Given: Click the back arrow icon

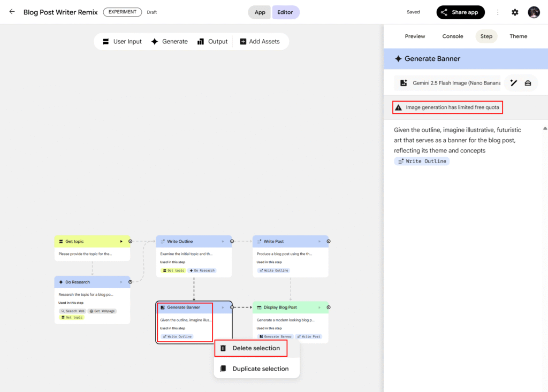Looking at the screenshot, I should pos(12,12).
